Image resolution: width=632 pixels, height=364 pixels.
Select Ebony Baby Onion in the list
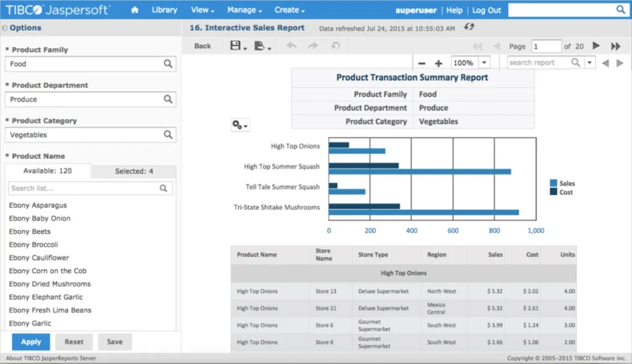(39, 218)
